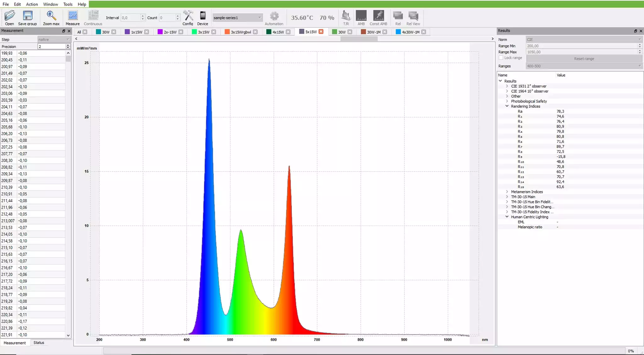Click the Open file icon
This screenshot has height=355, width=644.
[9, 16]
